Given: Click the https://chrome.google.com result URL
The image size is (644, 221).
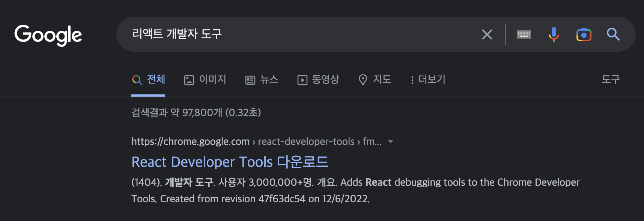Looking at the screenshot, I should pos(190,142).
